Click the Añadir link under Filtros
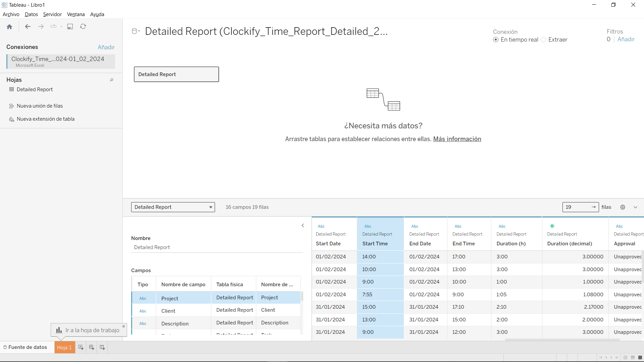This screenshot has width=644, height=362. coord(626,39)
